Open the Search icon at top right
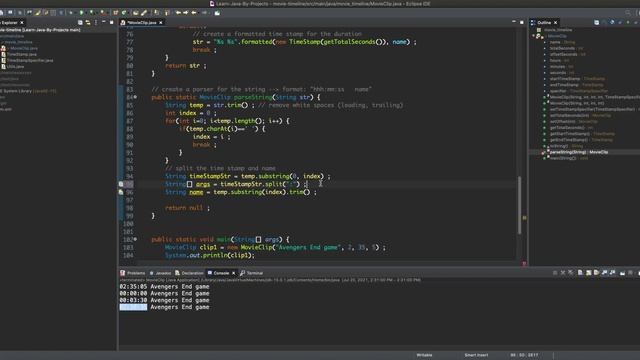 [x=628, y=13]
